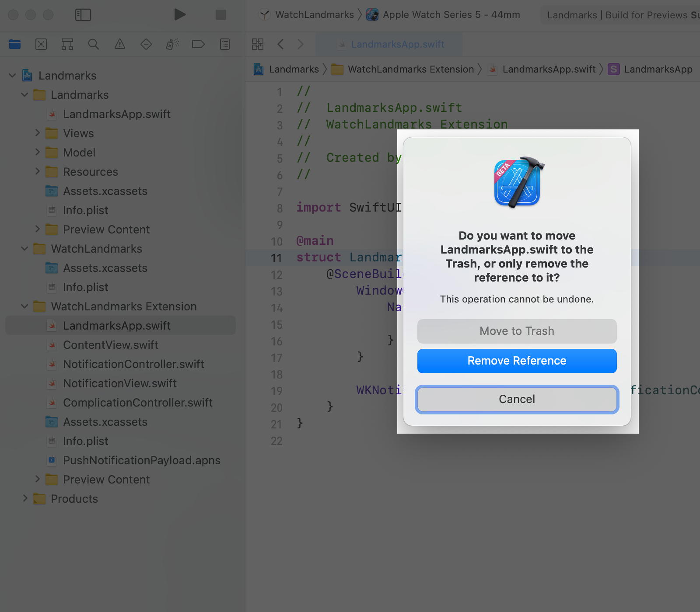The image size is (700, 612).
Task: Open the Project navigator folder icon
Action: 15,44
